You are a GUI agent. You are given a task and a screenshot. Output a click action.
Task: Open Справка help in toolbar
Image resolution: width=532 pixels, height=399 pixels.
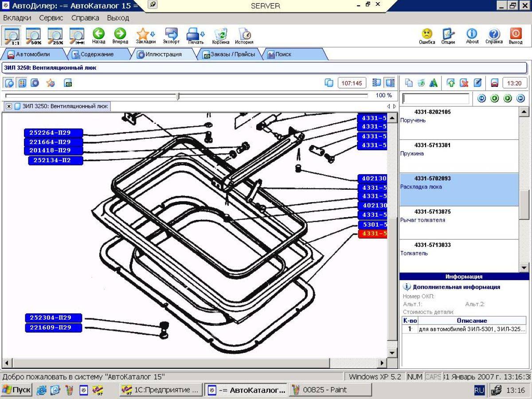click(x=494, y=36)
